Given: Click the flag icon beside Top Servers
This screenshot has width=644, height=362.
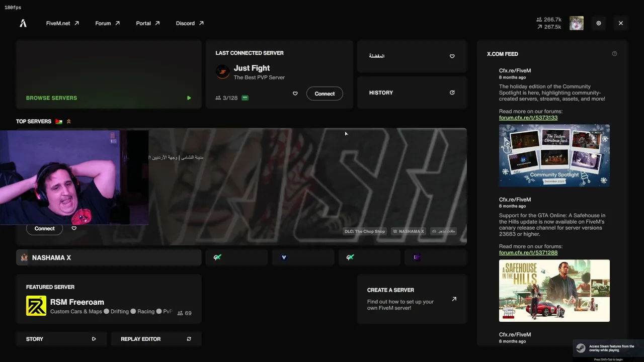Looking at the screenshot, I should [x=59, y=122].
